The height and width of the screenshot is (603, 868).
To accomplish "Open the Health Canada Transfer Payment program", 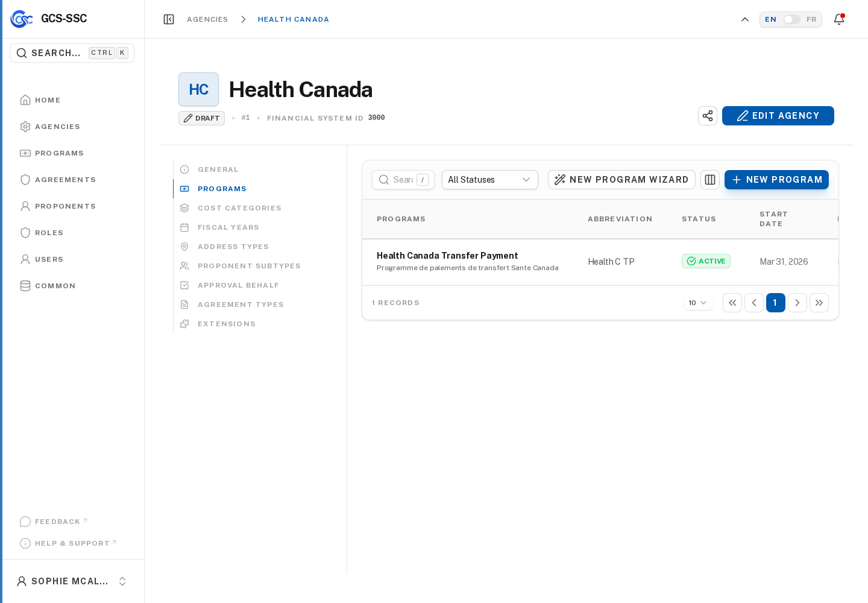I will 447,256.
